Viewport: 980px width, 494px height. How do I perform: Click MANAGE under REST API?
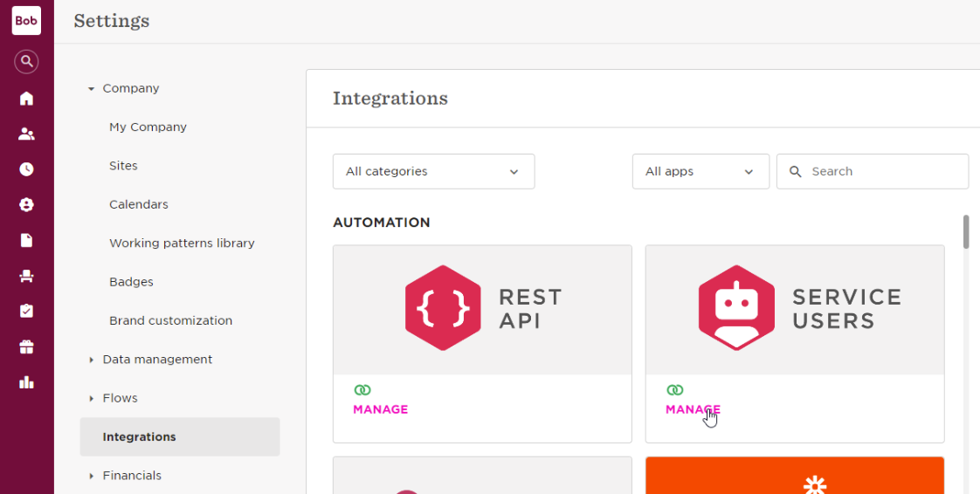(381, 409)
